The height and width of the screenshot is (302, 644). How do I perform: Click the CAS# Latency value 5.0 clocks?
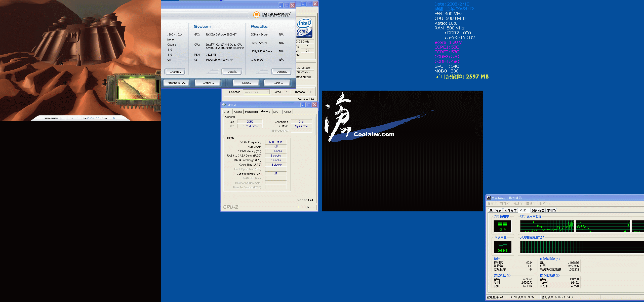coord(276,151)
